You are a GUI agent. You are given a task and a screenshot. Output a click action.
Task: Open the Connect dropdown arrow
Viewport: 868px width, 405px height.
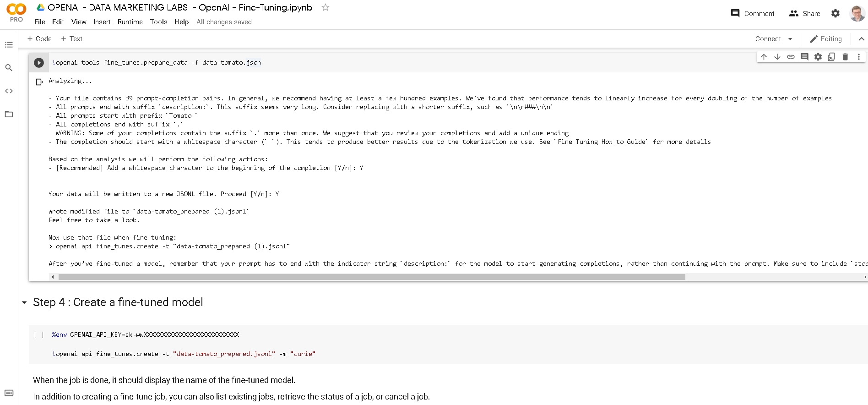tap(790, 39)
